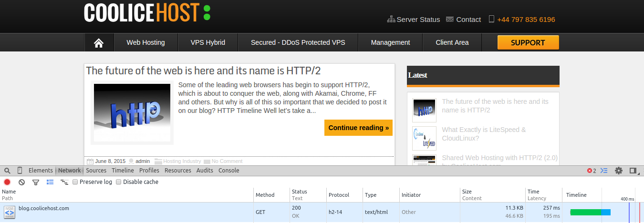Image resolution: width=644 pixels, height=223 pixels.
Task: Click the Network table's Timeline column header
Action: pos(603,195)
